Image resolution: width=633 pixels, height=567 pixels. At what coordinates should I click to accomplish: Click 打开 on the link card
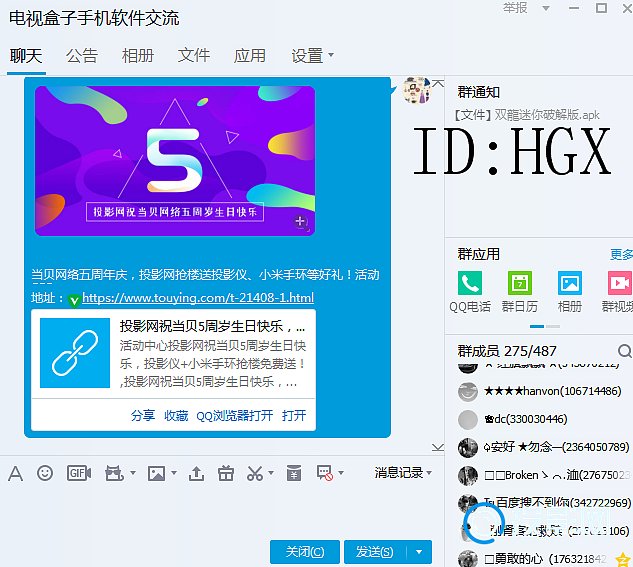pos(294,415)
